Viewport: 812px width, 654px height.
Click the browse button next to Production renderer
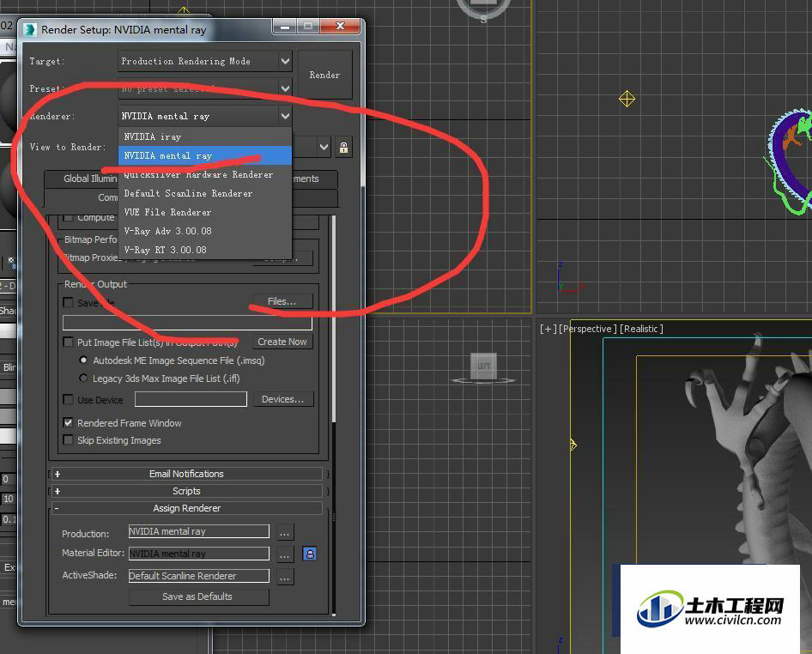[285, 532]
